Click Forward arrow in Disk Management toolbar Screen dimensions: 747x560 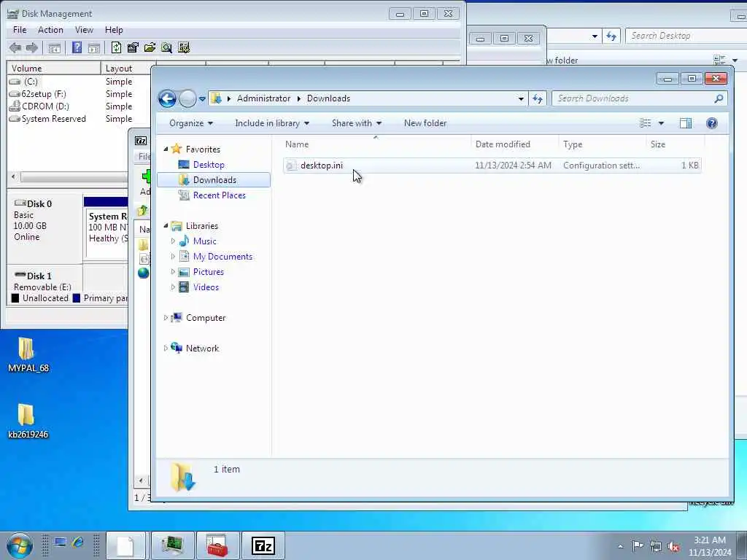click(32, 47)
